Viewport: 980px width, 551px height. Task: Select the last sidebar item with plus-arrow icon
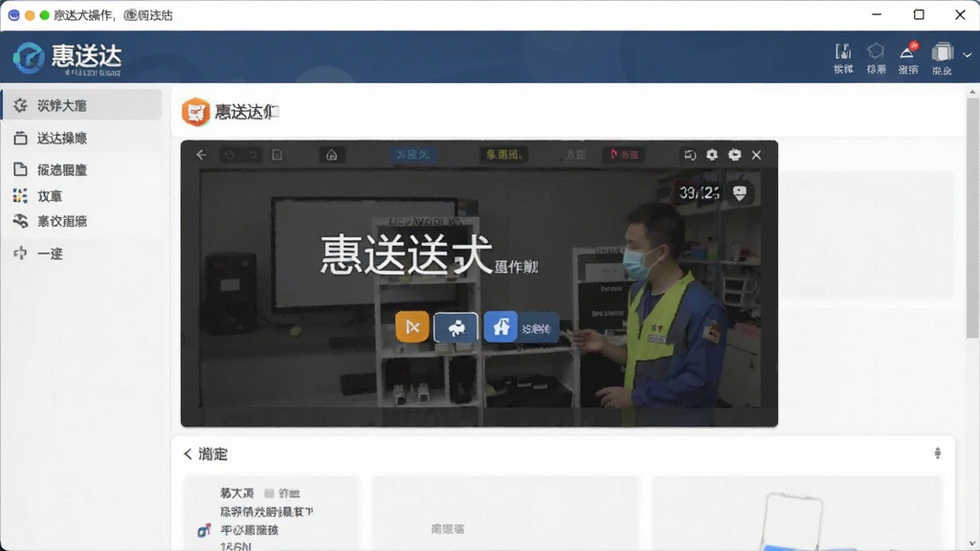(82, 253)
